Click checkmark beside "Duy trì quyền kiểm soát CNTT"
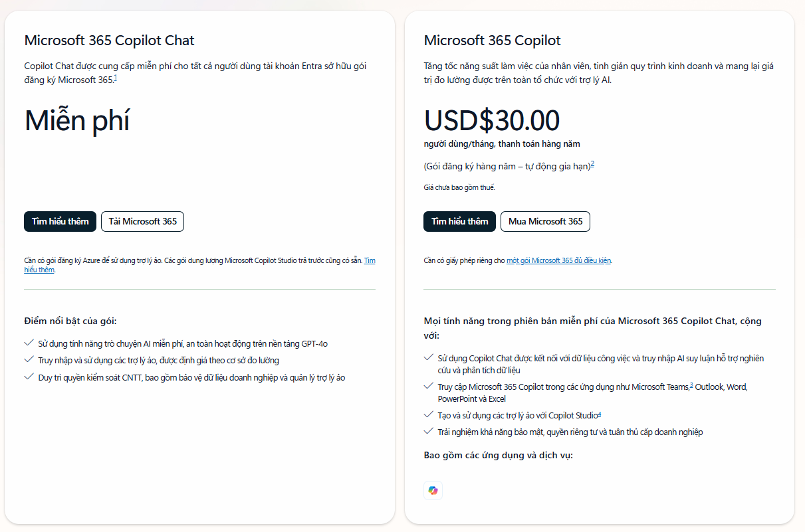Viewport: 805px width, 532px height. 29,377
